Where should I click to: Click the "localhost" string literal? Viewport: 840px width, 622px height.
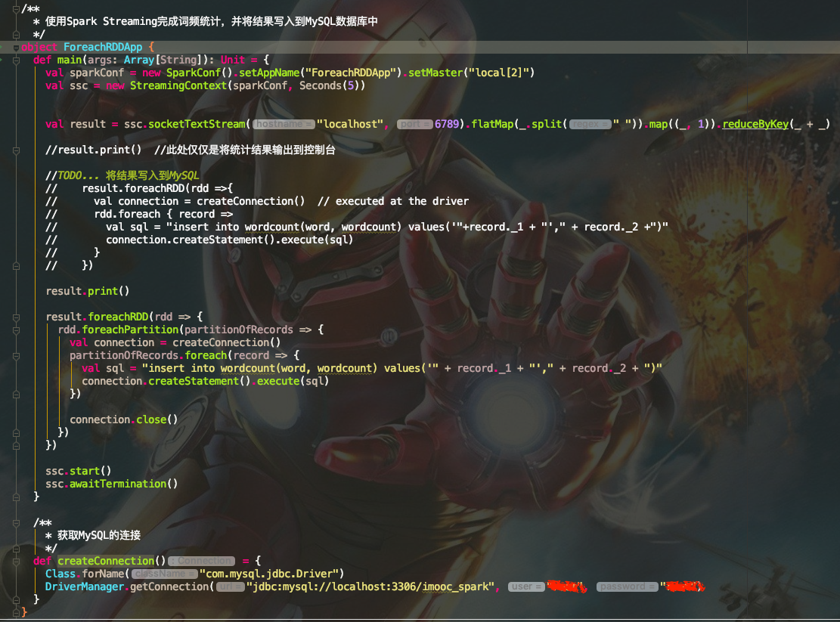click(x=350, y=124)
